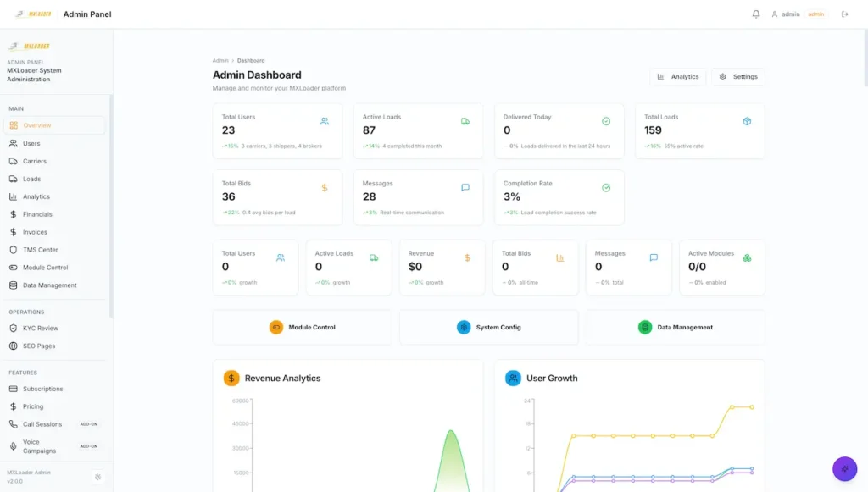Screen dimensions: 868x492
Task: Open TMS Center in sidebar
Action: click(54, 249)
